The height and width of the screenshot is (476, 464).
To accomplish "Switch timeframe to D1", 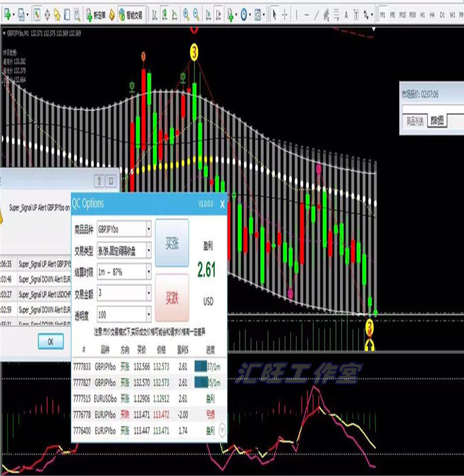I will (x=442, y=15).
